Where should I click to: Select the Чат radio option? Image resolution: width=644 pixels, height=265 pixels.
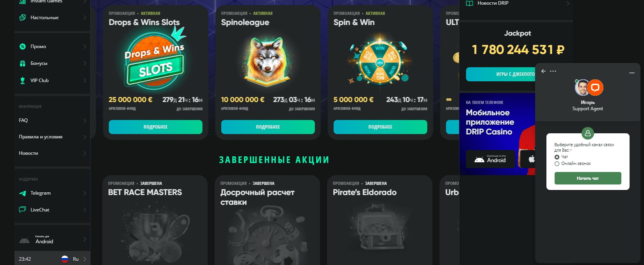point(557,157)
